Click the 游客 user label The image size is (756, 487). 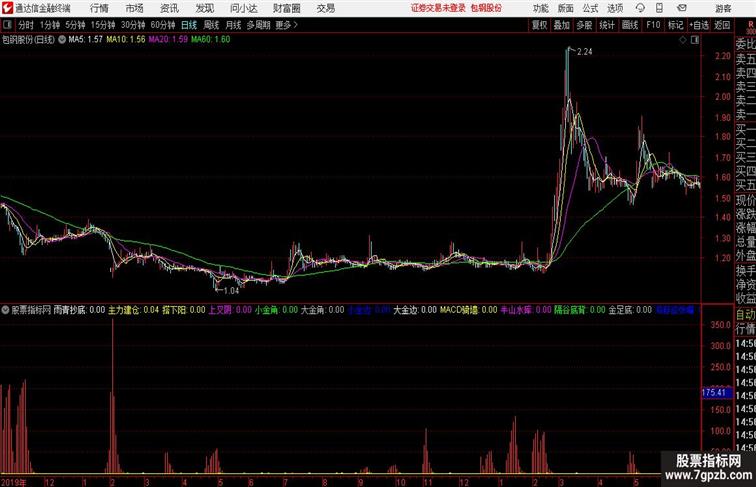(x=723, y=8)
